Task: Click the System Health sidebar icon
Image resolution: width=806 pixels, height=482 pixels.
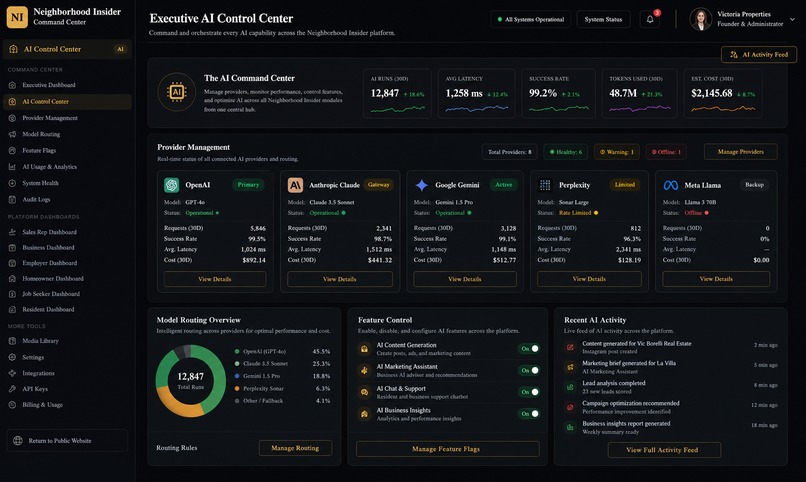Action: (x=12, y=183)
